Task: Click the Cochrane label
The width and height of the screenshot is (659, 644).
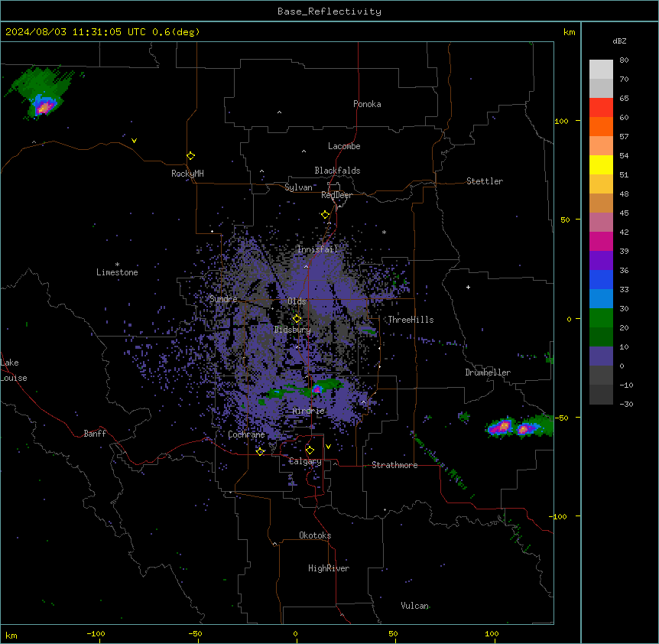Action: click(x=246, y=434)
